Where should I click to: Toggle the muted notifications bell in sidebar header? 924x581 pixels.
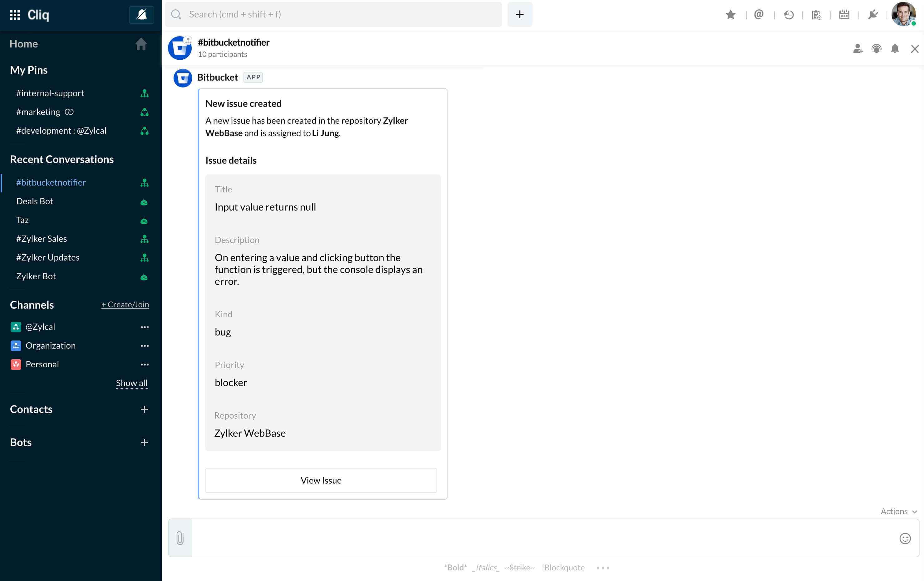[142, 15]
